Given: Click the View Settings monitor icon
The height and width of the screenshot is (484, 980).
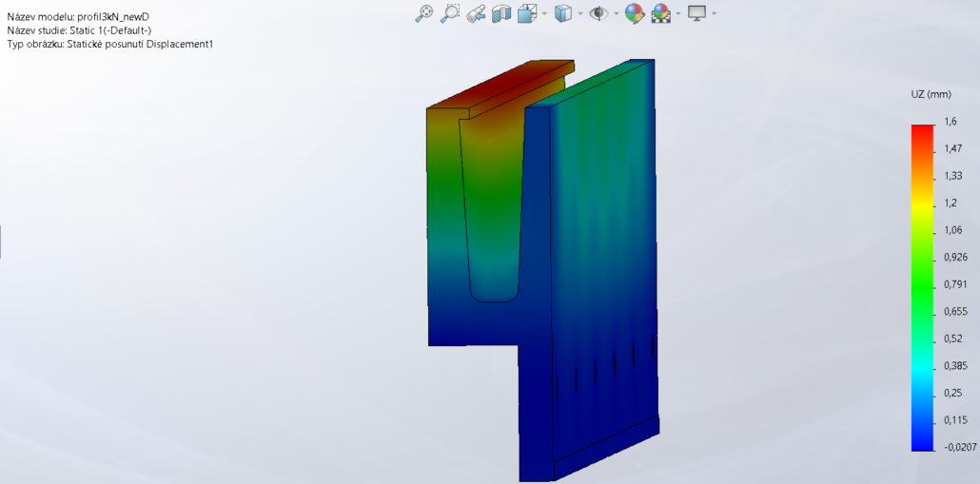Looking at the screenshot, I should click(x=696, y=13).
